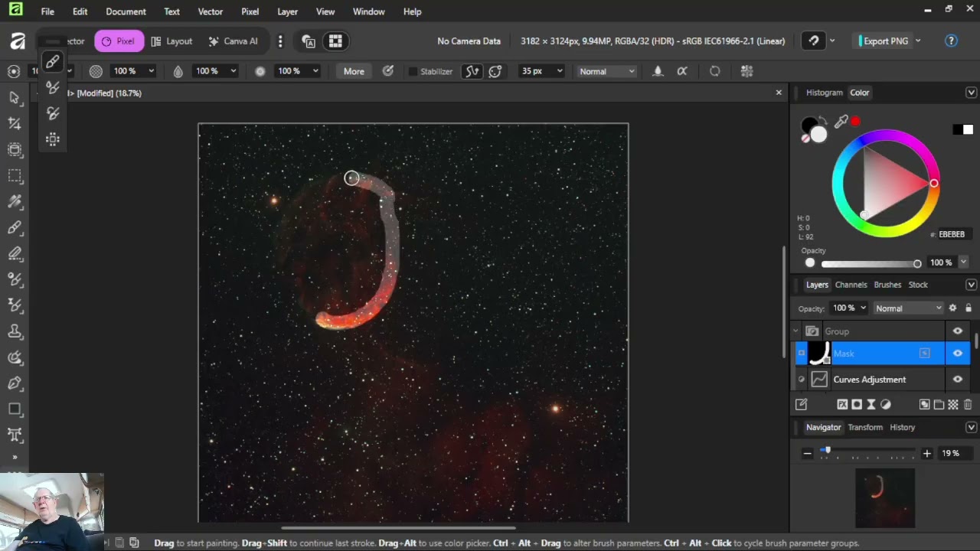Screen dimensions: 980x551
Task: Select the Pixel tool at flyout bottom
Action: 52,139
